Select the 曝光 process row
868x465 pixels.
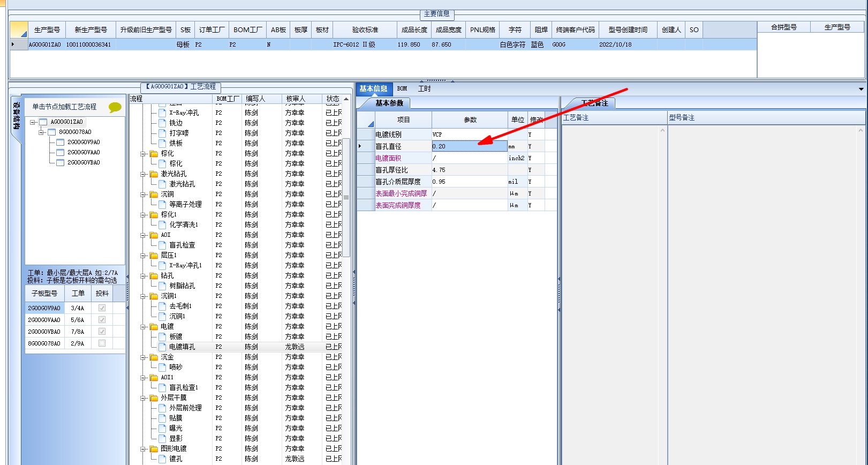click(240, 428)
